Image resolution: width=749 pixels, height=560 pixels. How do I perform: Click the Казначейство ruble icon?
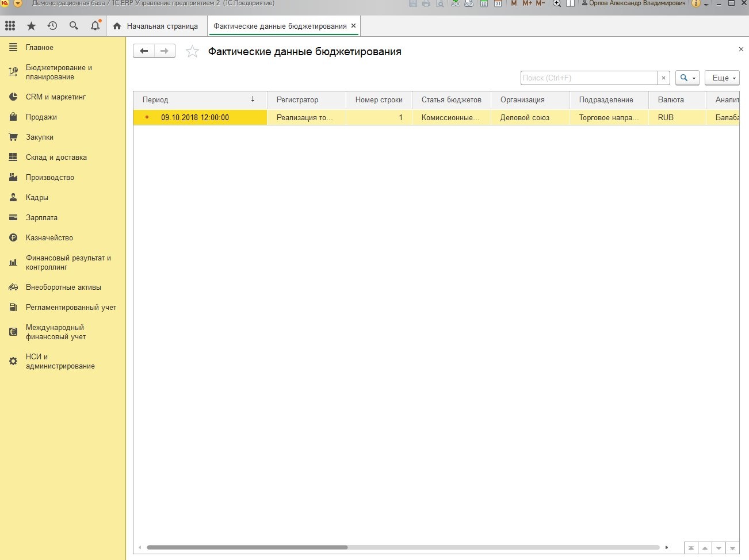point(13,238)
